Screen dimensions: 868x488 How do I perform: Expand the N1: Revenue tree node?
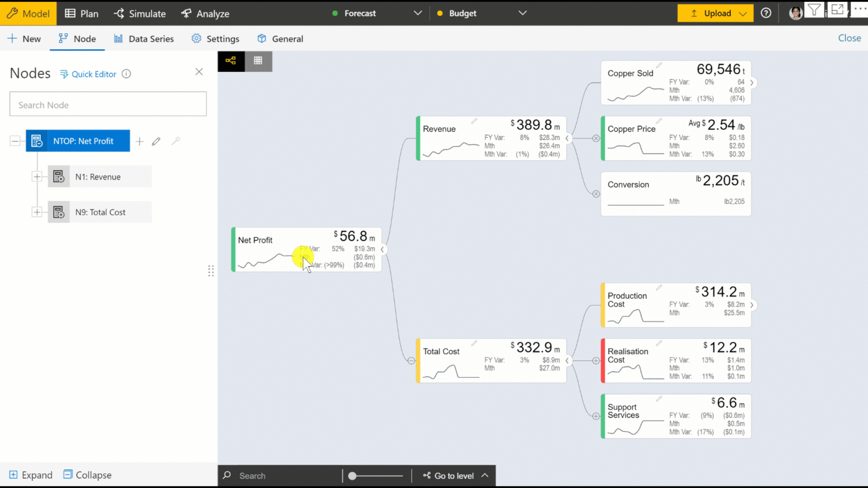pyautogui.click(x=37, y=177)
